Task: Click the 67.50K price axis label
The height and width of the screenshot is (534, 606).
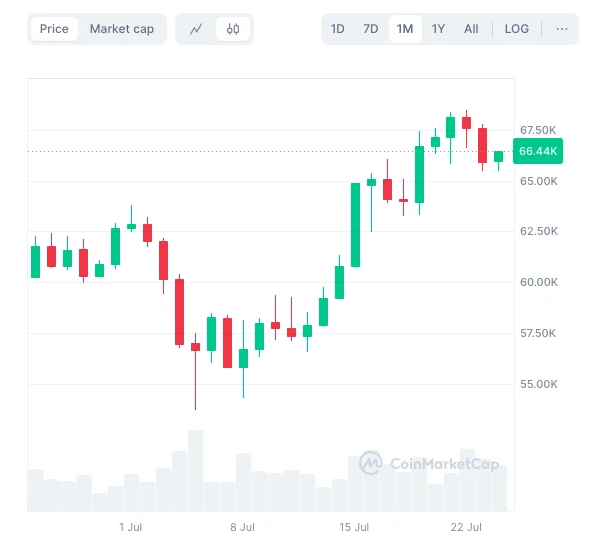Action: (538, 130)
